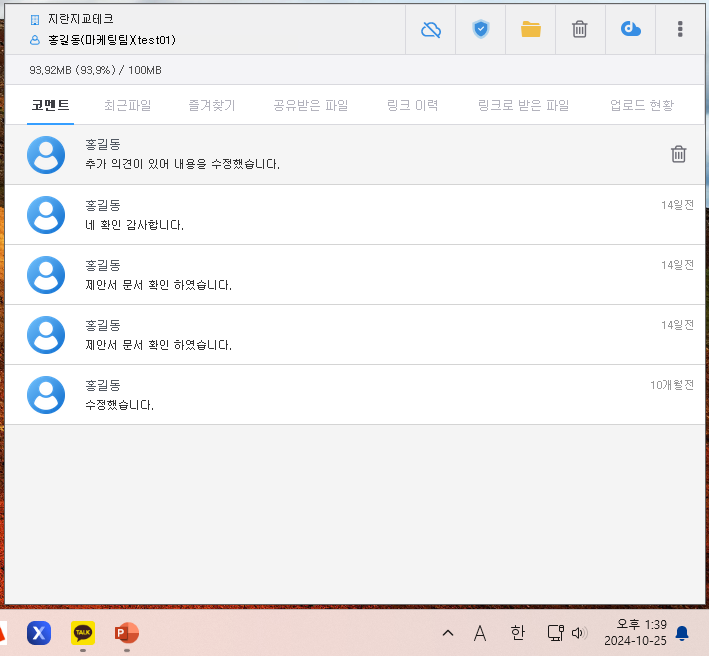Click the cloud sync disabled icon
The width and height of the screenshot is (709, 656).
431,29
